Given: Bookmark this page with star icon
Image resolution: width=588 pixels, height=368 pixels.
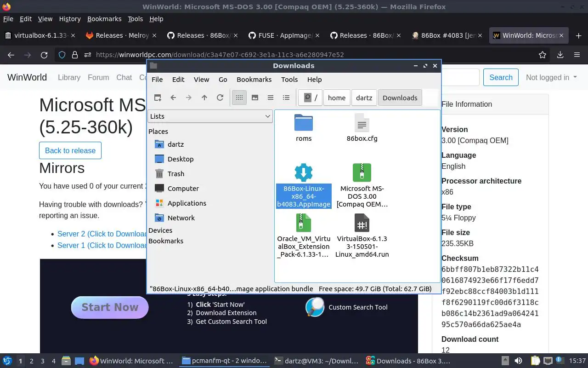Looking at the screenshot, I should tap(543, 55).
